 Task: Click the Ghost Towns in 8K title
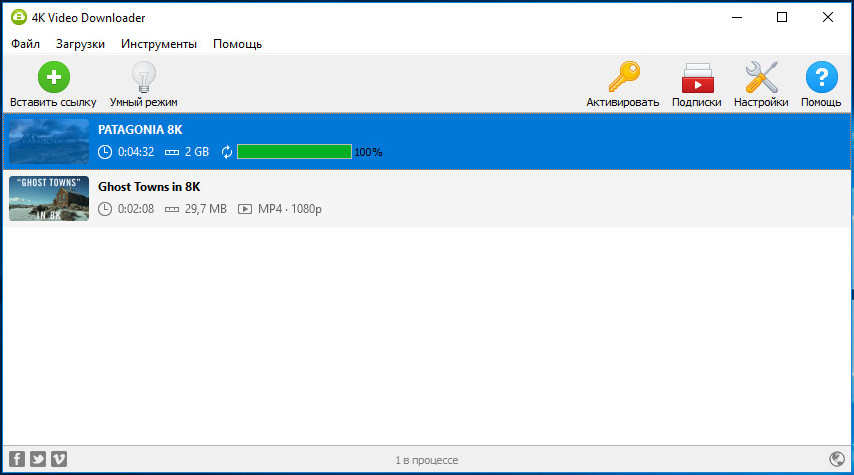point(149,186)
